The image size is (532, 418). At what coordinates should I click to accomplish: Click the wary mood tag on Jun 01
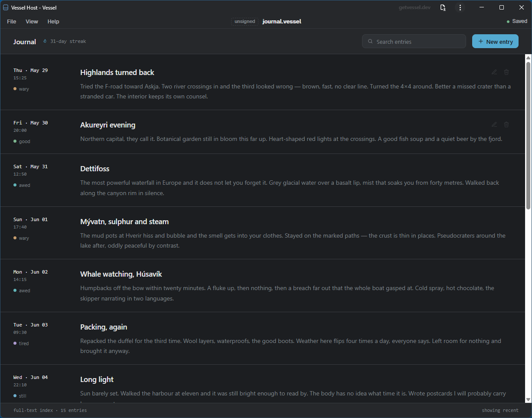click(21, 238)
